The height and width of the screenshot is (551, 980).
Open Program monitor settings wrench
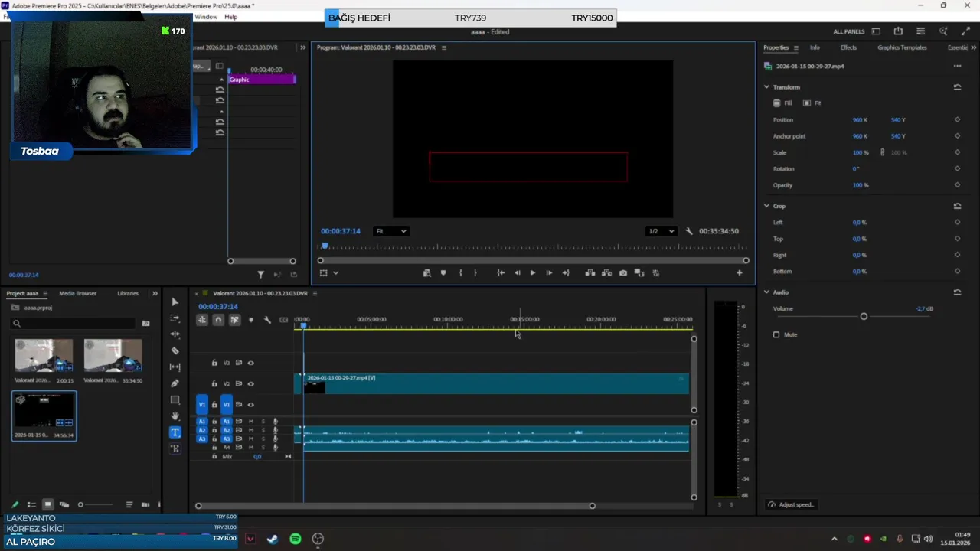pyautogui.click(x=688, y=231)
